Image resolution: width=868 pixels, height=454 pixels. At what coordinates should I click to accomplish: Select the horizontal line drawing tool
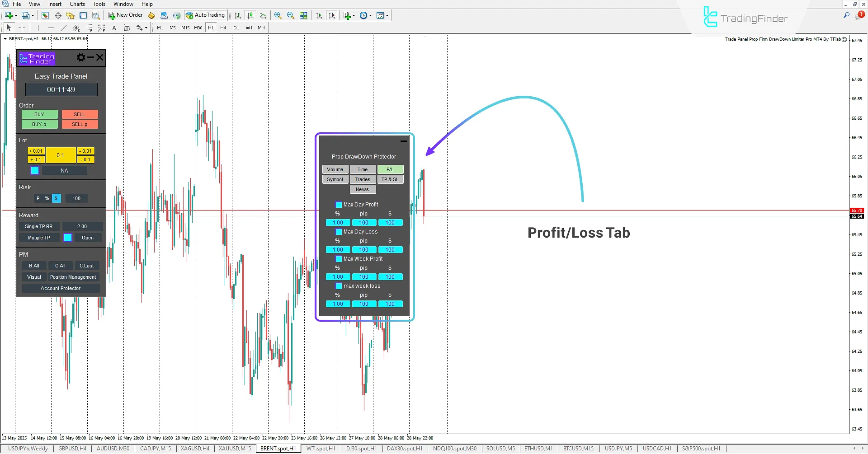point(51,28)
